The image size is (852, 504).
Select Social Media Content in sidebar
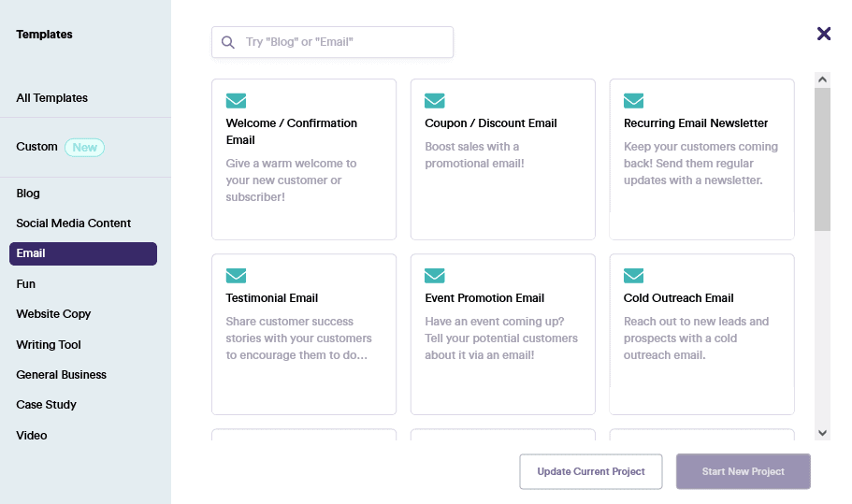point(74,223)
